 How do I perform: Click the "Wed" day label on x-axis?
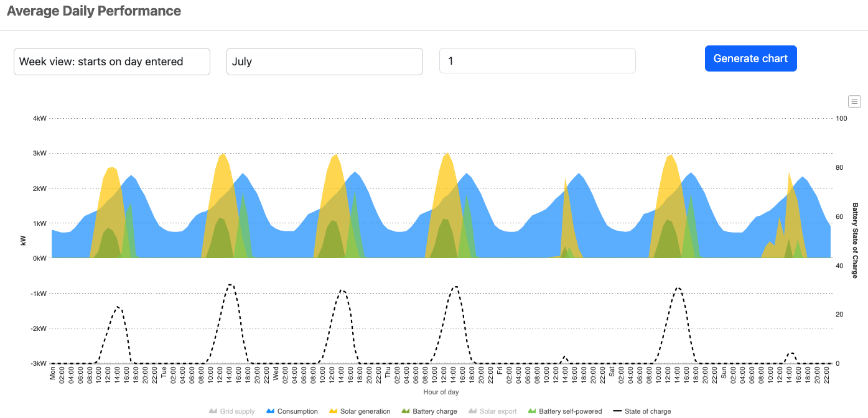276,373
